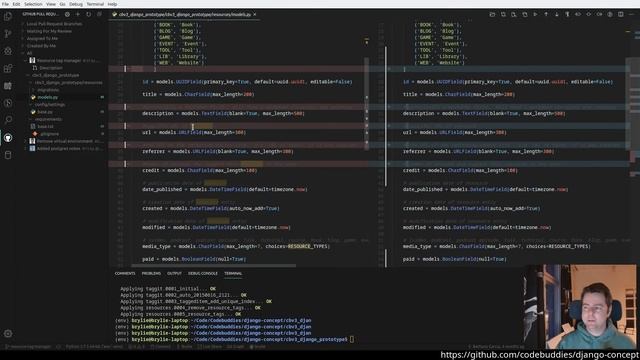Viewport: 640px width, 360px height.
Task: Open the Edit menu
Action: tap(16, 4)
